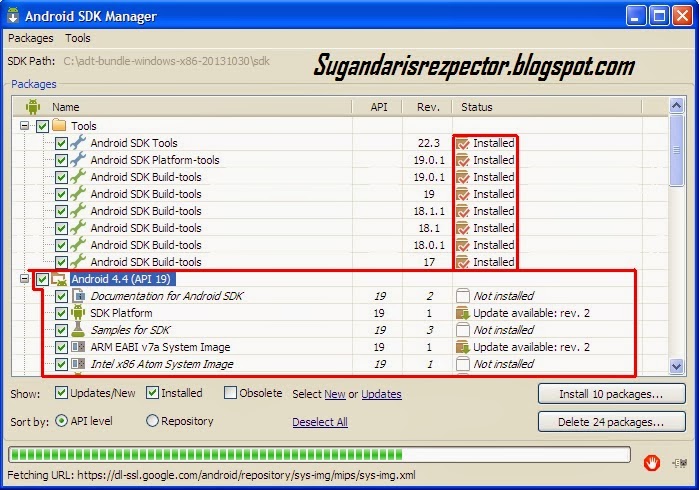Click Install 10 packages button
Image resolution: width=699 pixels, height=490 pixels.
coord(611,394)
